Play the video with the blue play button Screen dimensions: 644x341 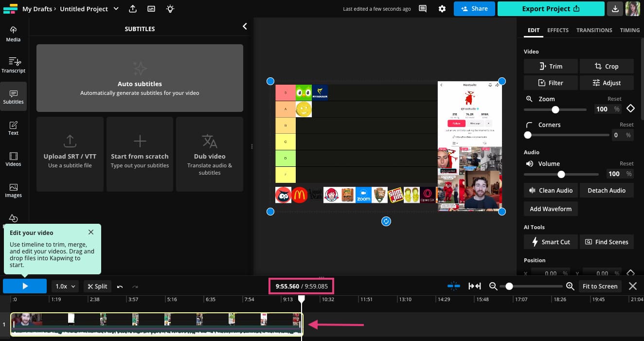coord(25,286)
